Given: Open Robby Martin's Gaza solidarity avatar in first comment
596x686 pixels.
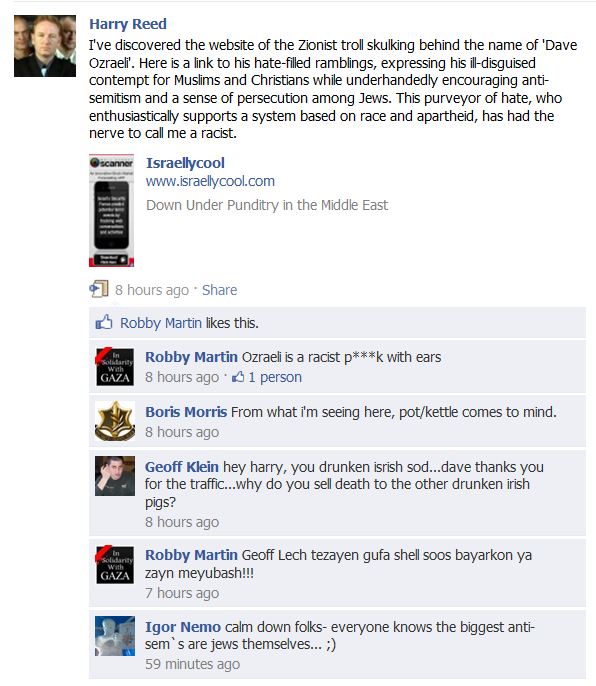Looking at the screenshot, I should pyautogui.click(x=115, y=367).
